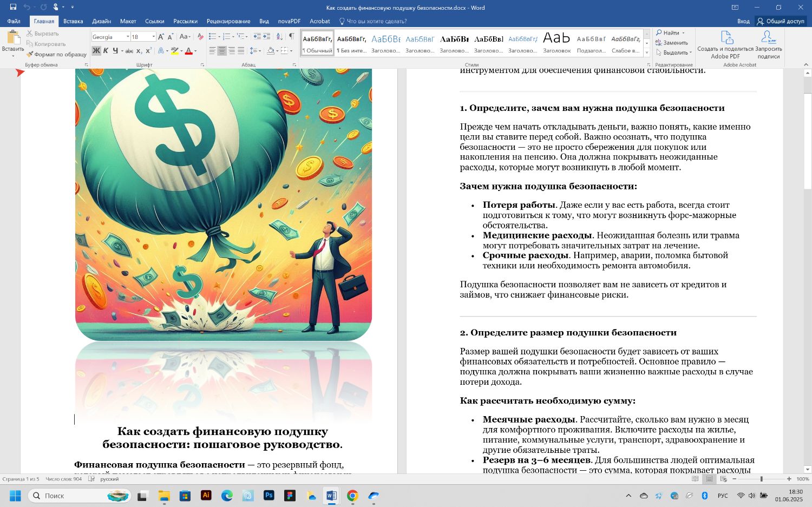Open the bulleted list dropdown arrow

pos(218,37)
